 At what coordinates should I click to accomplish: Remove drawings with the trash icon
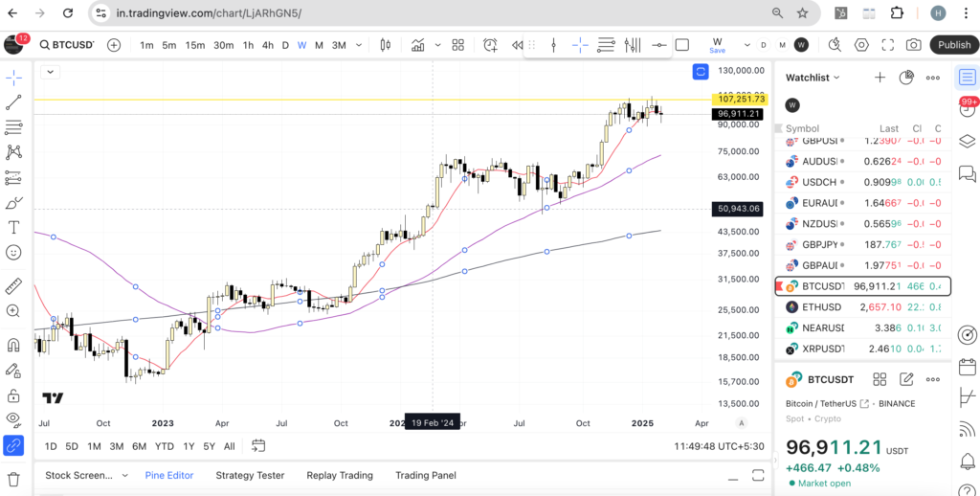tap(13, 479)
